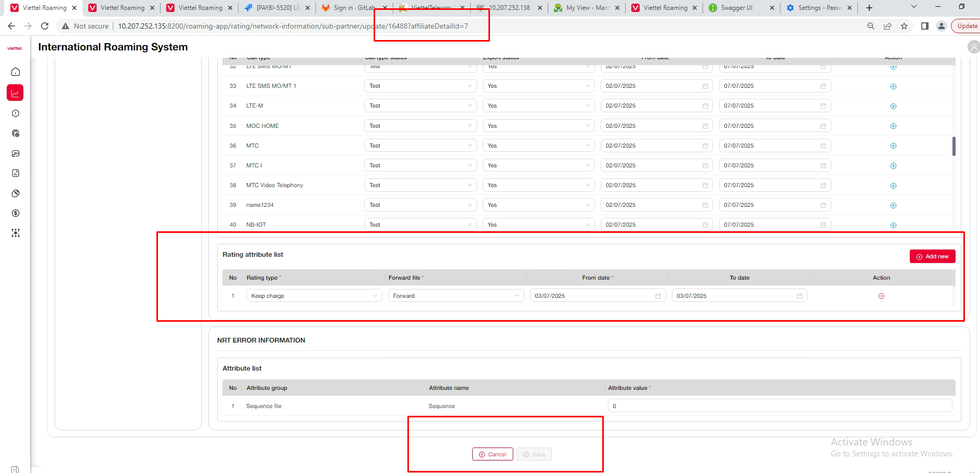Open the home icon in the sidebar

click(x=16, y=72)
